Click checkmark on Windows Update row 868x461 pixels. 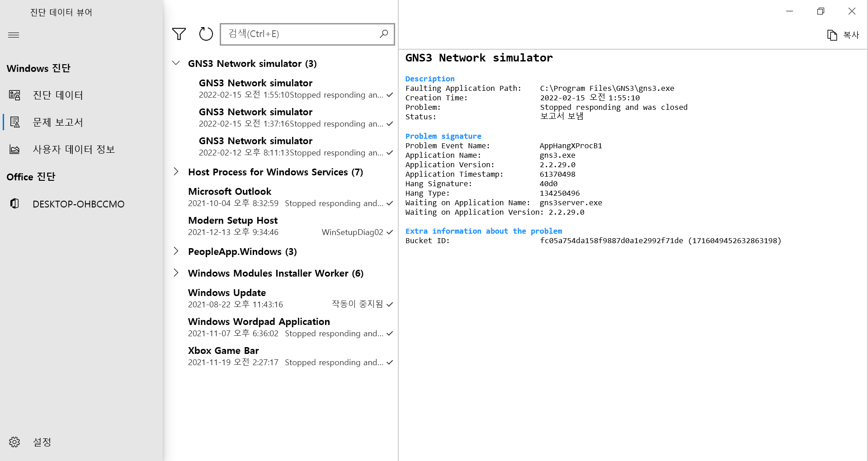tap(390, 304)
